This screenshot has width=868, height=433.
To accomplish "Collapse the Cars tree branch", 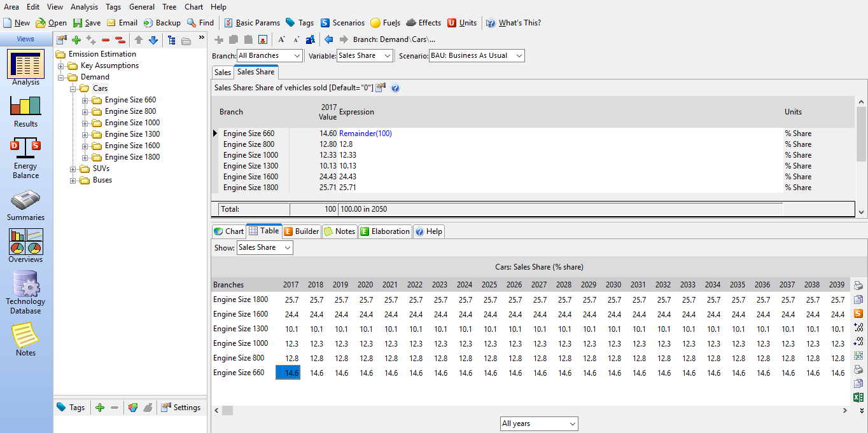I will pos(73,88).
